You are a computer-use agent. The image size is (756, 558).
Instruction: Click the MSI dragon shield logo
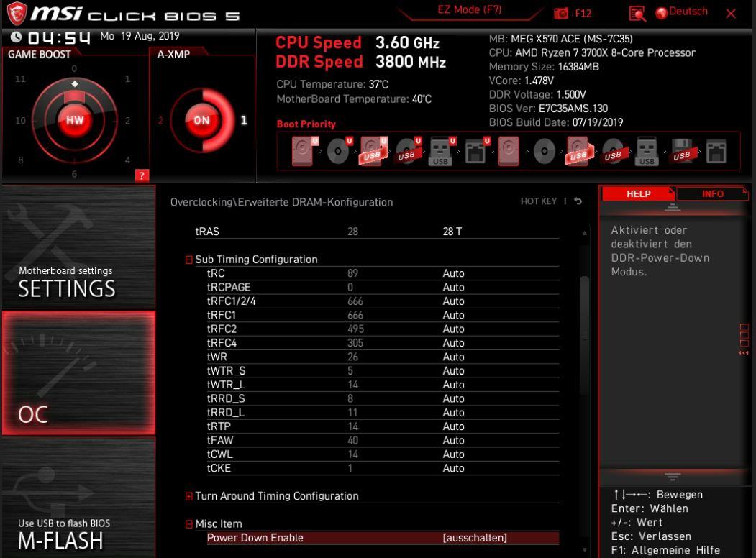coord(16,13)
